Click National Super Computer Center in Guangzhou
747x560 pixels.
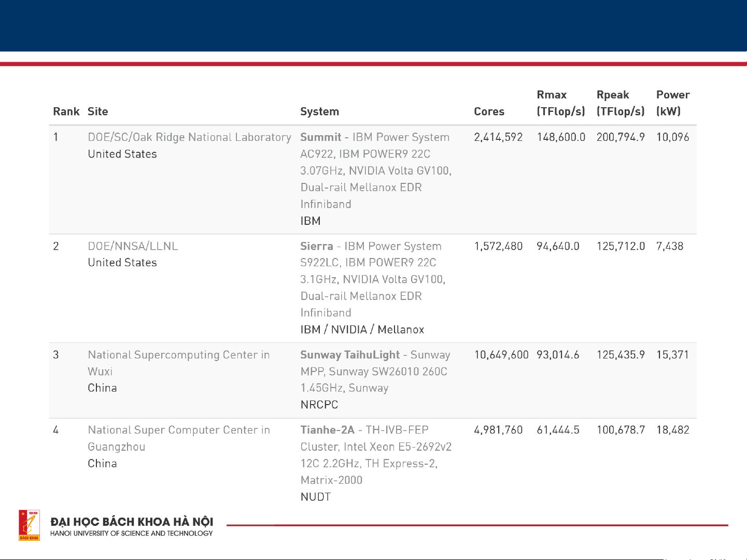(178, 430)
